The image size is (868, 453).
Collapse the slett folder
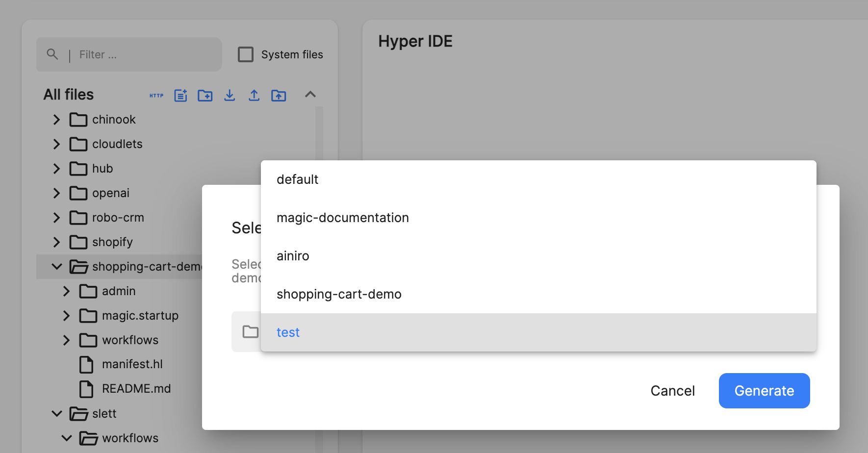(x=56, y=413)
